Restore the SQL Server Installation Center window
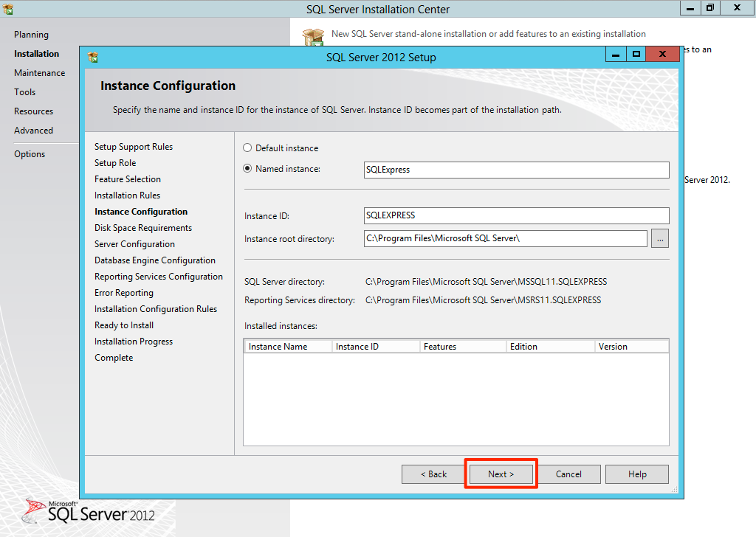The image size is (756, 537). (710, 8)
